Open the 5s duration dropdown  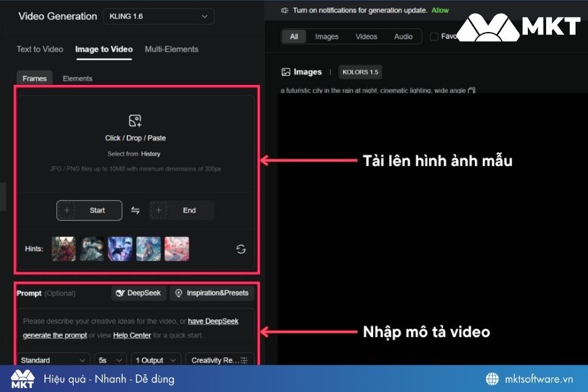pyautogui.click(x=110, y=360)
